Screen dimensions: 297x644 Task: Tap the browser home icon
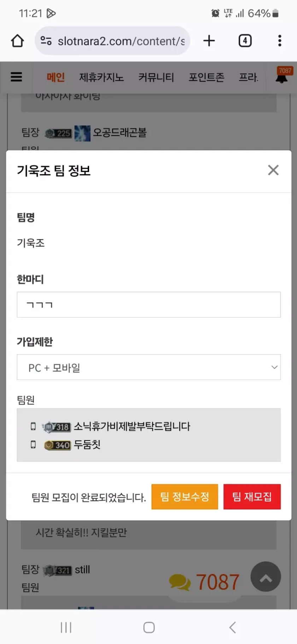coord(17,41)
